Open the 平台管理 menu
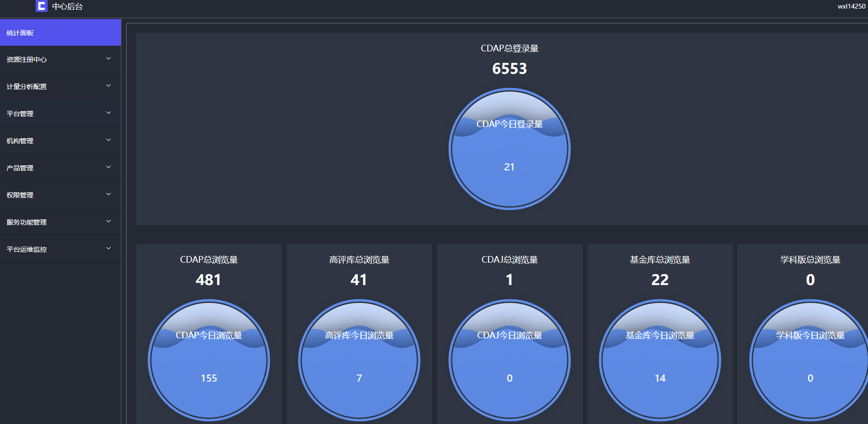 click(60, 114)
